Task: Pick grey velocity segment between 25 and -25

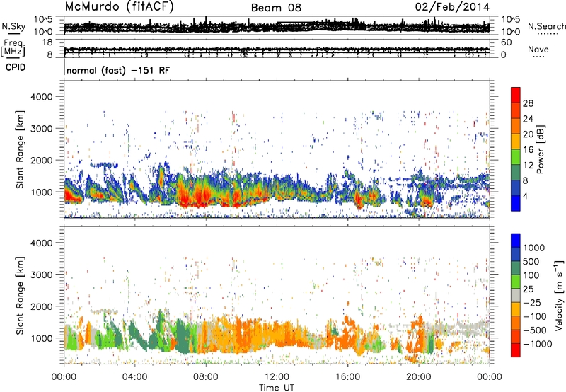Action: (x=516, y=295)
